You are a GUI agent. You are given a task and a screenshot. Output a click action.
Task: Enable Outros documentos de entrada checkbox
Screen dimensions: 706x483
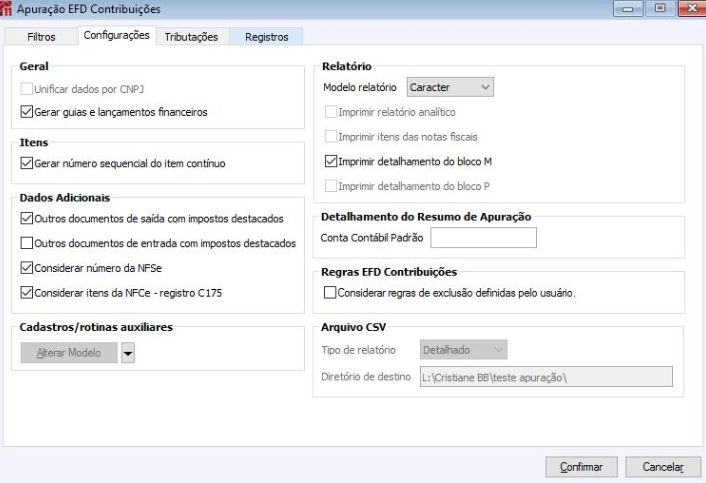pos(27,243)
